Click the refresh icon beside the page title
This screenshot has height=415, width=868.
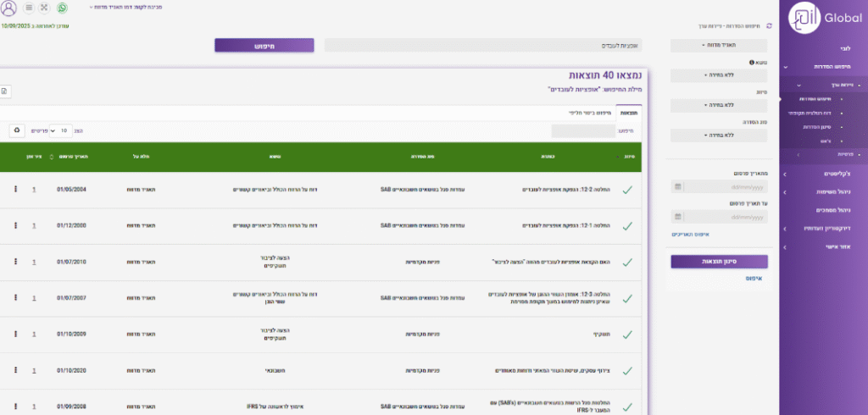(769, 27)
